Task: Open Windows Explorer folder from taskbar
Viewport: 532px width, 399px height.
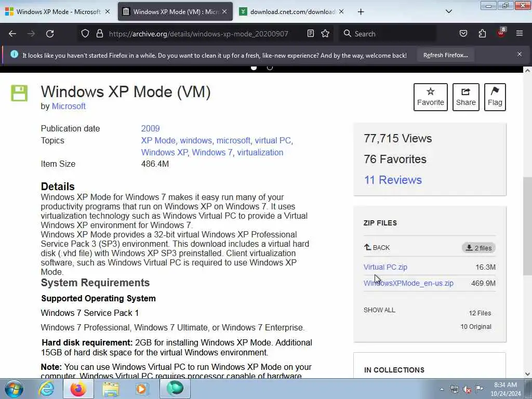Action: coord(111,389)
